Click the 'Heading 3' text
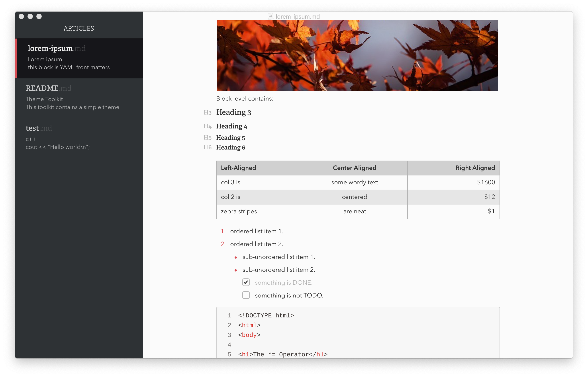 [x=233, y=112]
